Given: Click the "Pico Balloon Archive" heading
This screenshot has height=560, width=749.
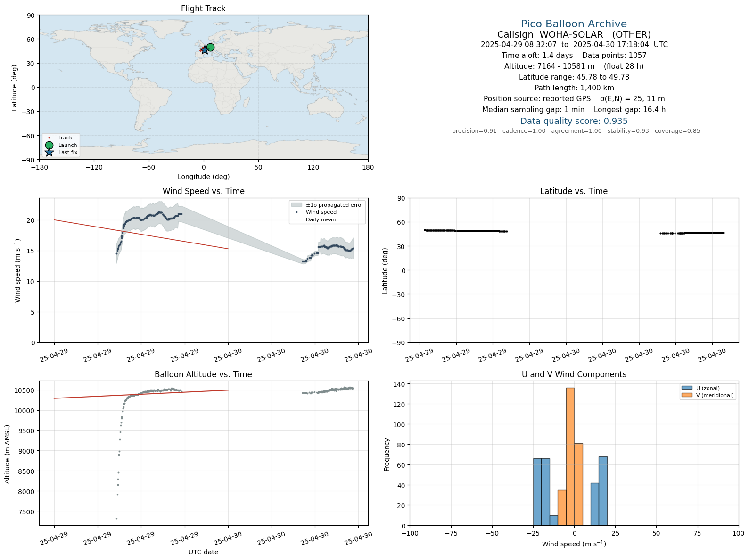Looking at the screenshot, I should click(x=574, y=24).
